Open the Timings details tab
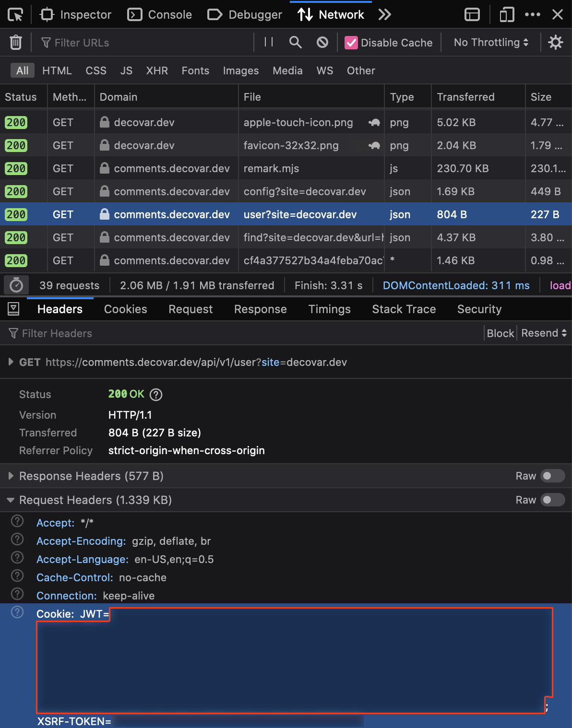Viewport: 572px width, 728px height. tap(330, 309)
